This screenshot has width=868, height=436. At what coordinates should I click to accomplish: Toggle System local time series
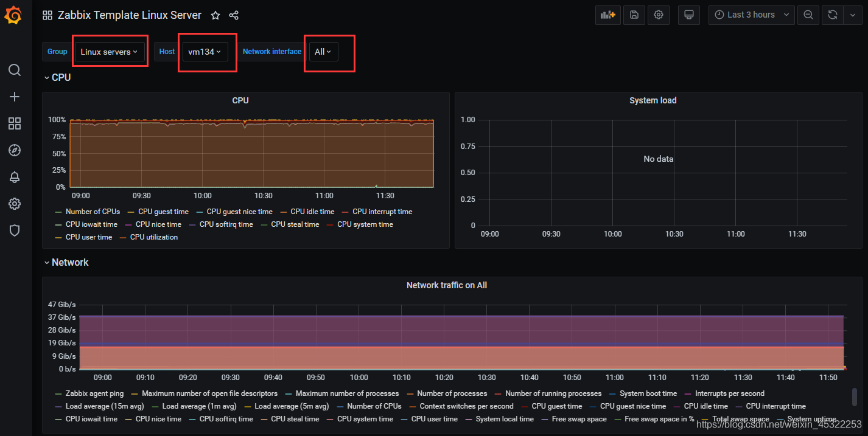point(505,419)
